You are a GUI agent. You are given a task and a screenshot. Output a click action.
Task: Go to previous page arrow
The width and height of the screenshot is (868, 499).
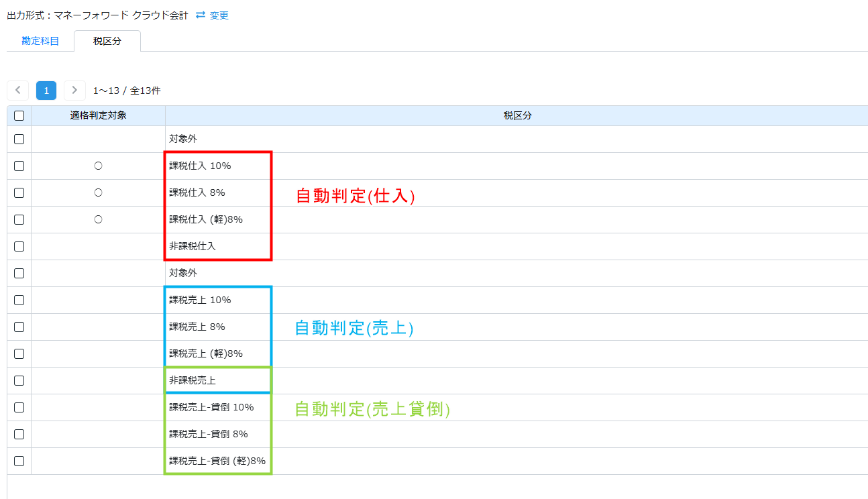point(17,91)
